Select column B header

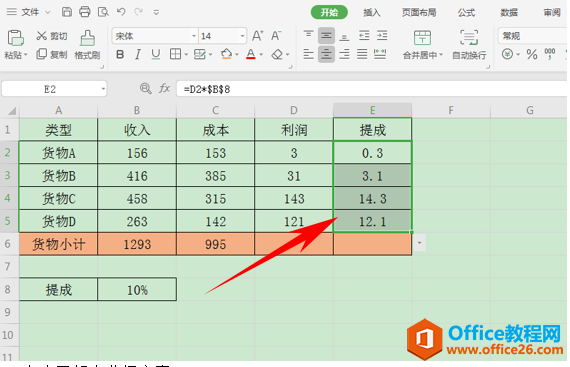137,110
